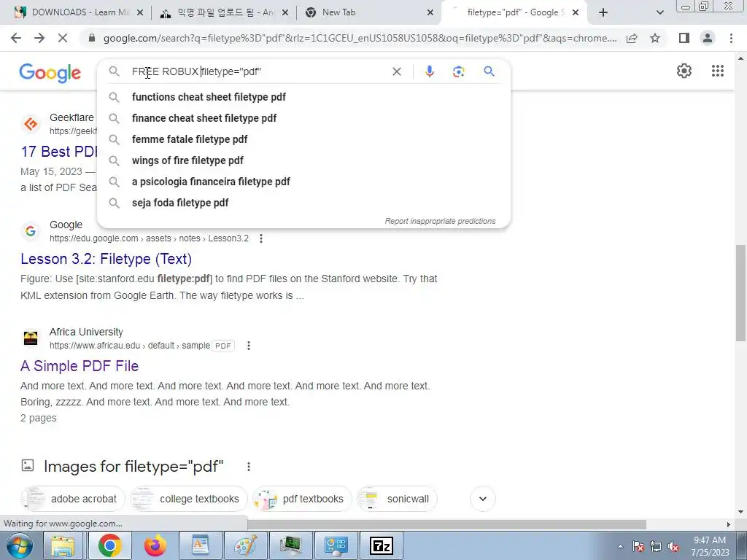This screenshot has height=560, width=747.
Task: Show hidden system tray icons
Action: click(620, 547)
